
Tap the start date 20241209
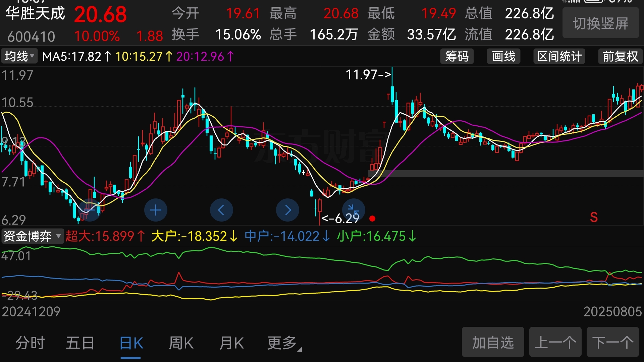tap(31, 312)
